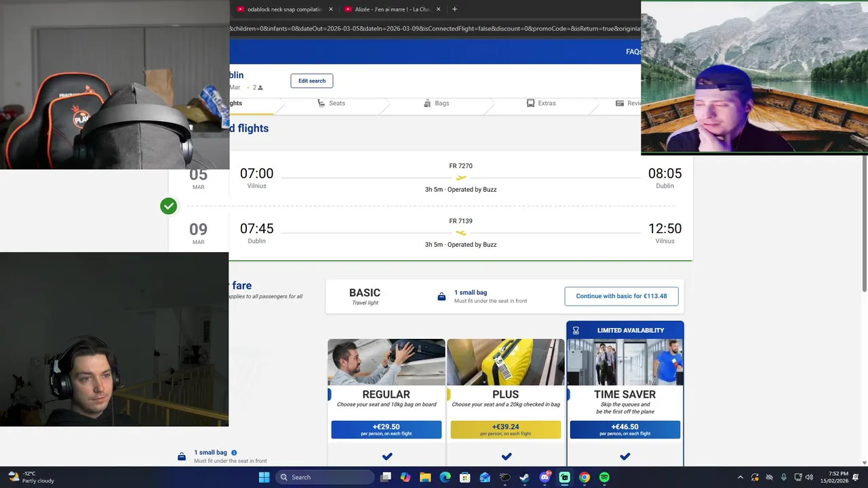The width and height of the screenshot is (868, 488).
Task: Click the FR 7139 flight number
Action: tap(461, 221)
